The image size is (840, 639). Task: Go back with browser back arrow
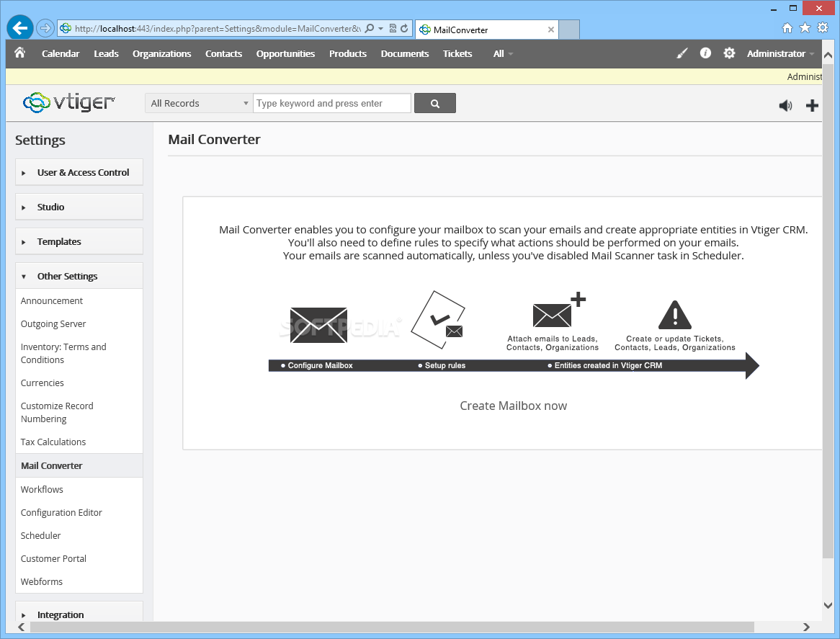pyautogui.click(x=20, y=28)
